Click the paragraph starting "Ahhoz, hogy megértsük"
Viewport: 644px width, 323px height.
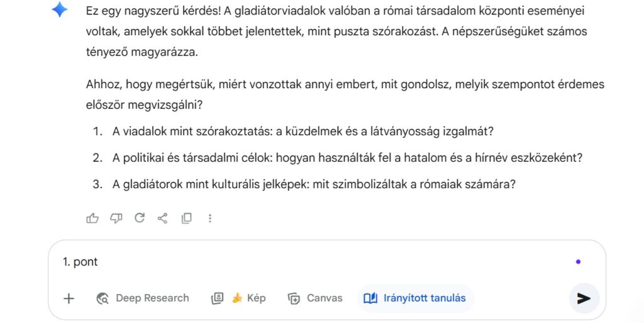click(x=345, y=94)
